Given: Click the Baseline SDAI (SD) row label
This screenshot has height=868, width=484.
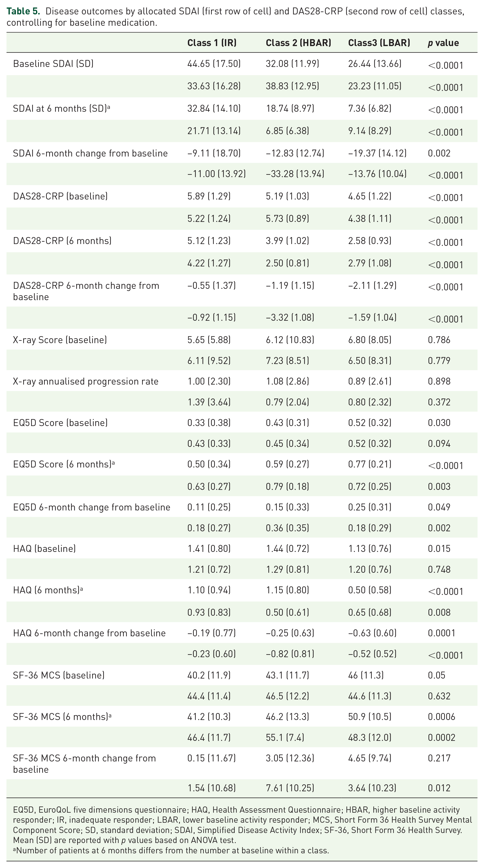Looking at the screenshot, I should click(x=53, y=64).
